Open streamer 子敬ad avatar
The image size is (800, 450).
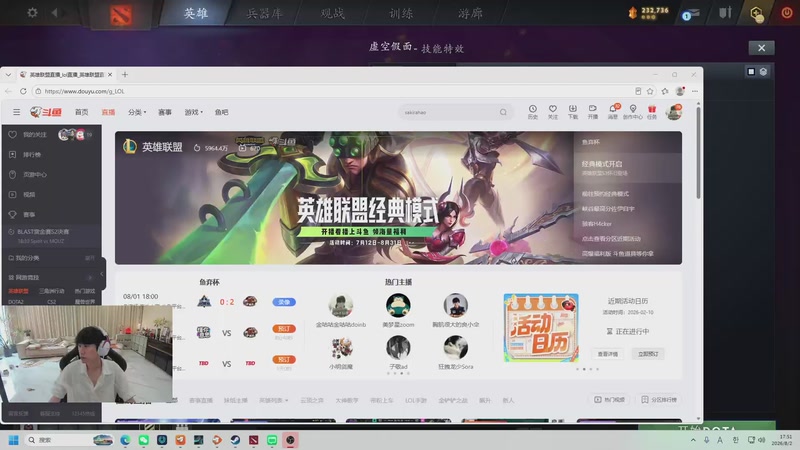(x=398, y=347)
